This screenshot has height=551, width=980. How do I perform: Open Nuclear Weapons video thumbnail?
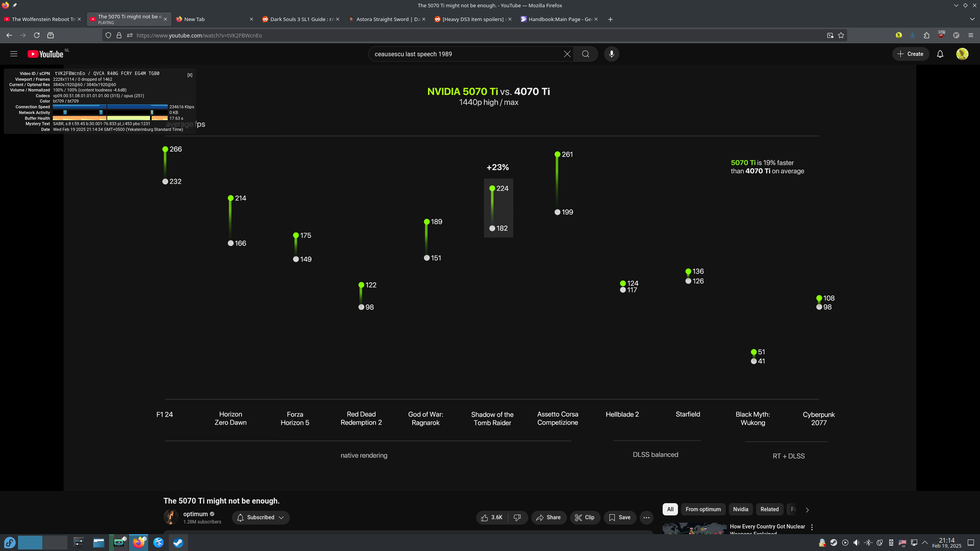[x=694, y=528]
